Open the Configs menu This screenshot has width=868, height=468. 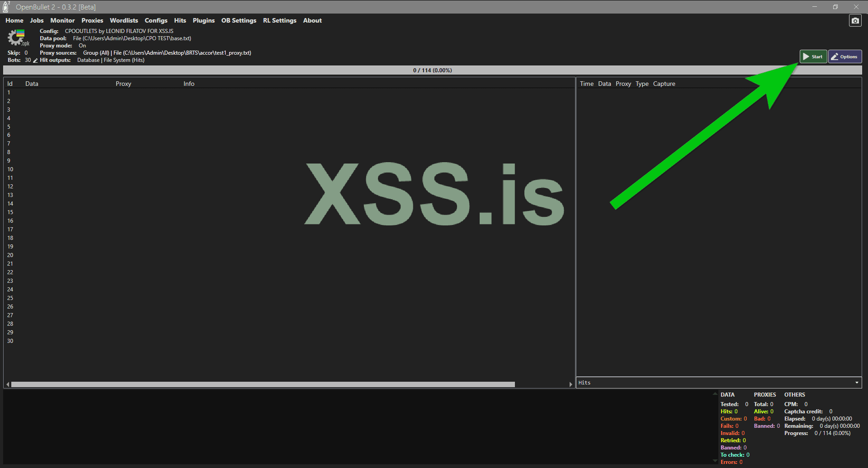tap(156, 20)
